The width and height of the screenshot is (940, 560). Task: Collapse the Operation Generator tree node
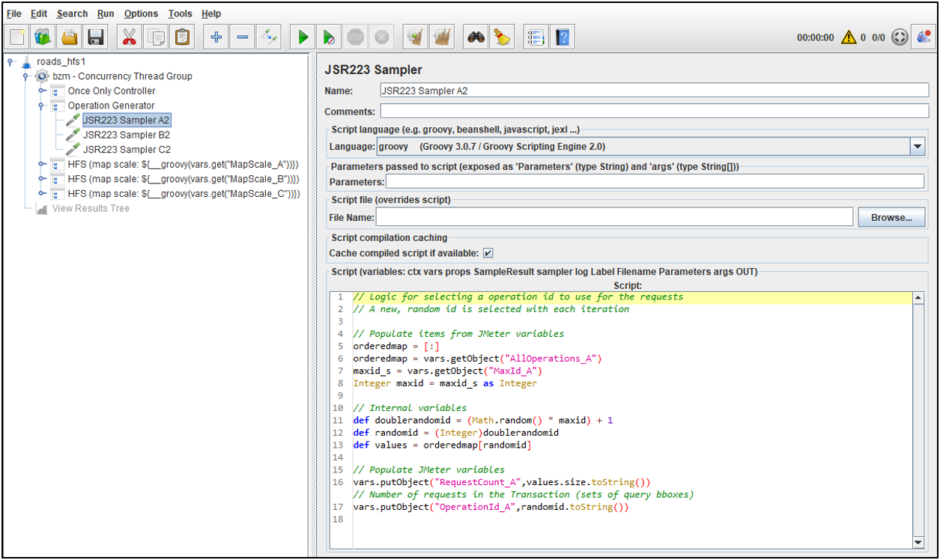[43, 106]
